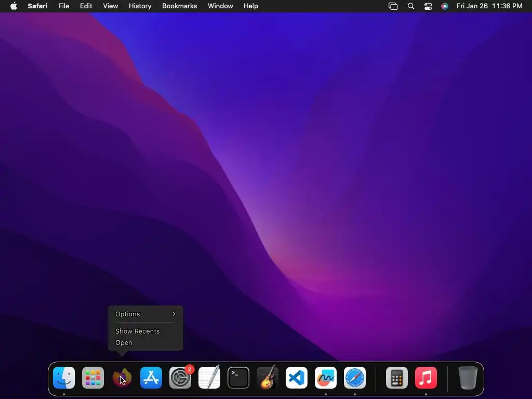
Task: Open the View menu
Action: coord(111,6)
